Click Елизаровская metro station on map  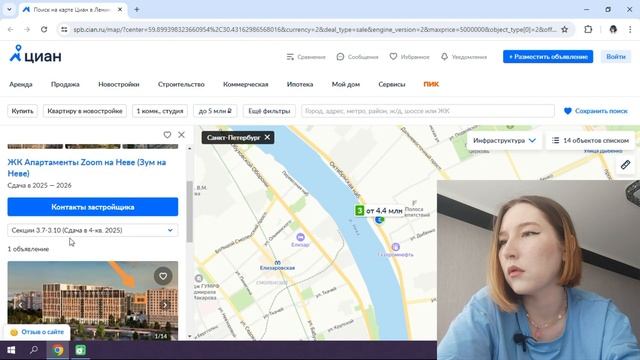(x=278, y=265)
